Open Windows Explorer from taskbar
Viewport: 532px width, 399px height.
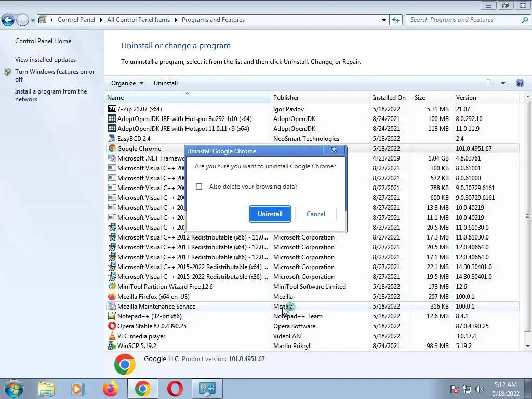pyautogui.click(x=46, y=389)
